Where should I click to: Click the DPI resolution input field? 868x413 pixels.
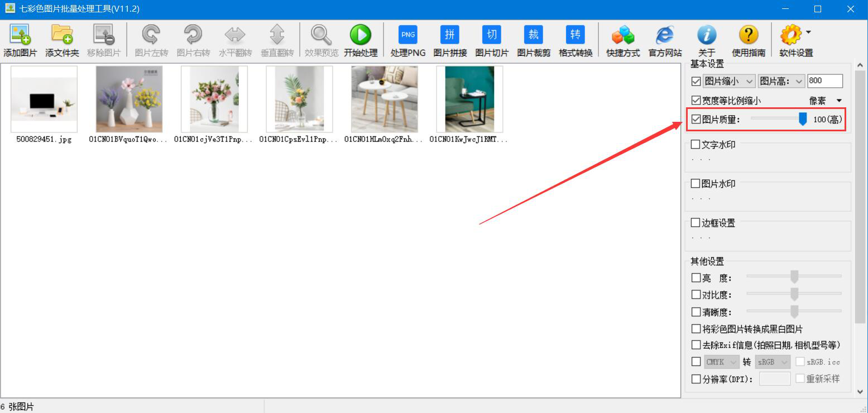(x=775, y=379)
